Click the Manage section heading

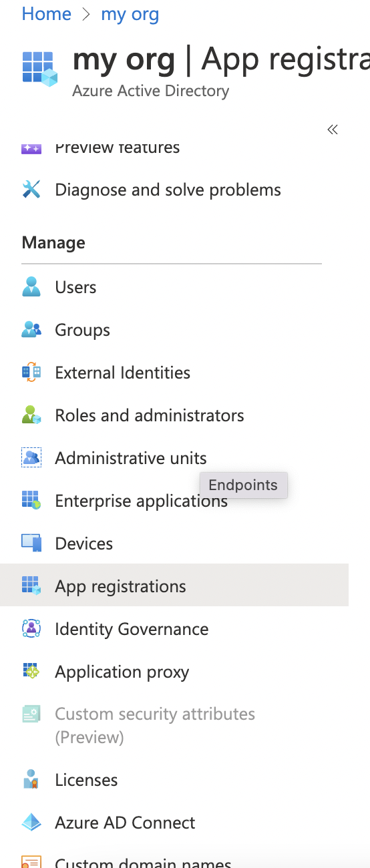tap(53, 242)
